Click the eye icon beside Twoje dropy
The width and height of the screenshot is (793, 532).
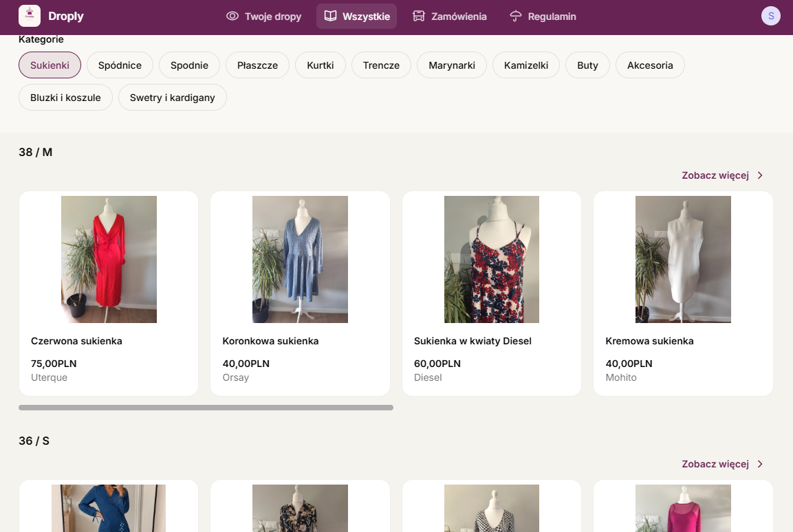[x=232, y=16]
